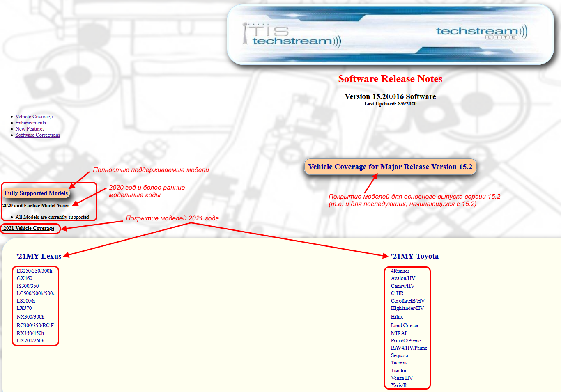Click the Vehicle Coverage for Major Release banner
The image size is (561, 392).
point(390,167)
